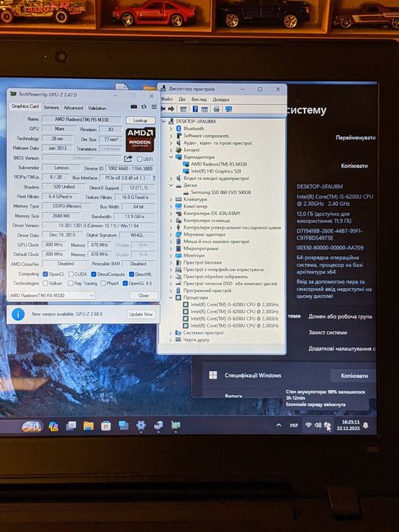
Task: Toggle the Vulkan checkbox
Action: click(45, 283)
